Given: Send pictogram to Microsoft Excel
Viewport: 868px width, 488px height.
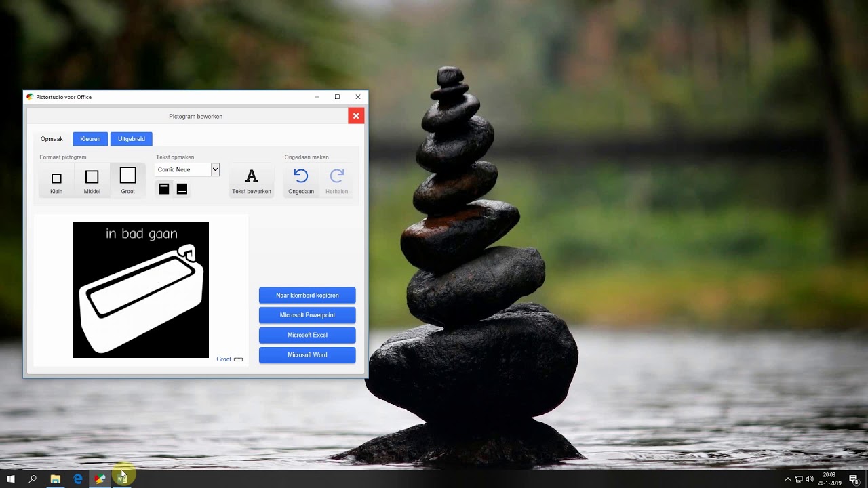Looking at the screenshot, I should pos(307,335).
